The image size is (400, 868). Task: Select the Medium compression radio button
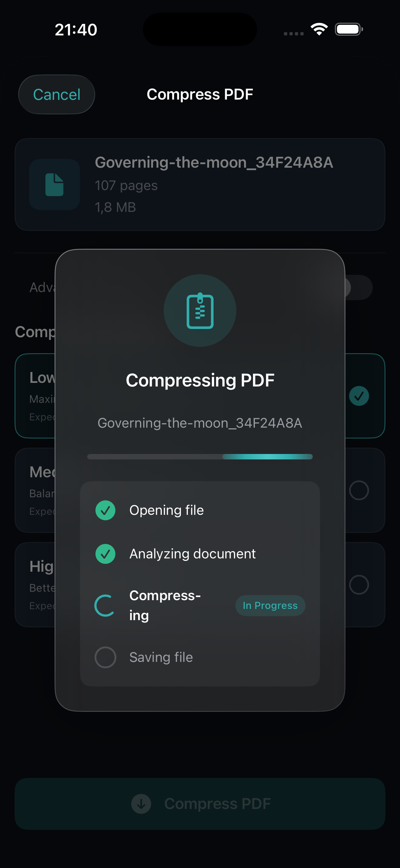(x=359, y=490)
